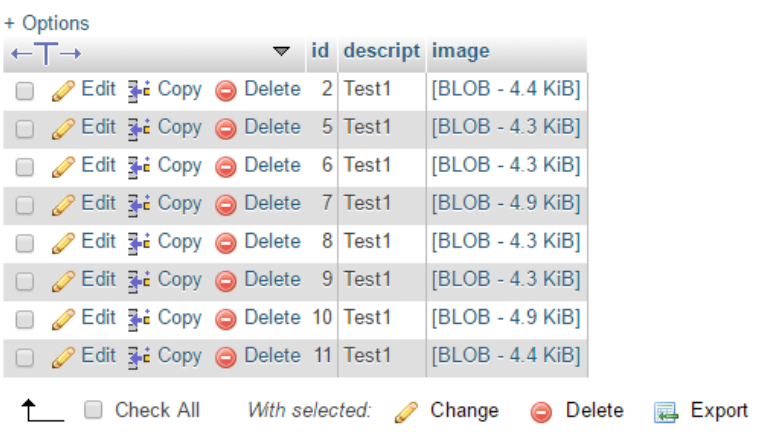The image size is (763, 436).
Task: Enable the Check All checkbox
Action: [x=93, y=410]
